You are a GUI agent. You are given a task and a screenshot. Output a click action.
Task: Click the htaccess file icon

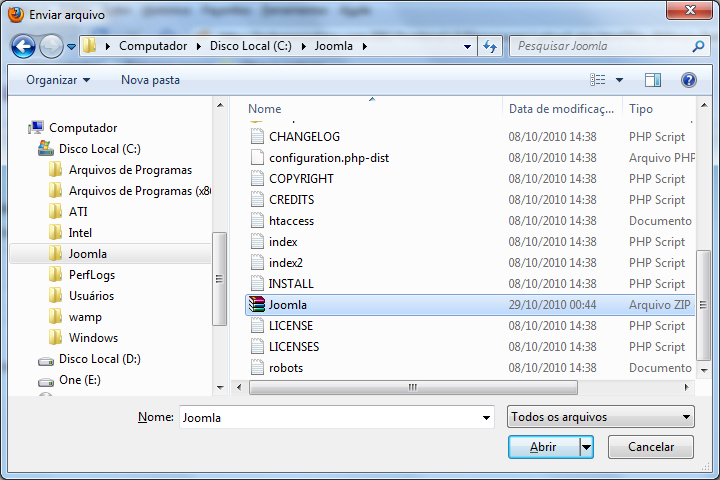pyautogui.click(x=257, y=221)
